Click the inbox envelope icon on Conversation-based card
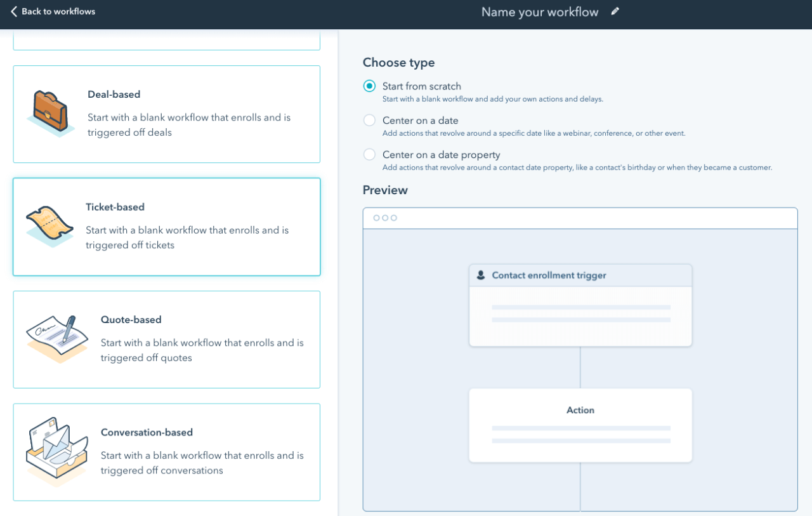 pos(56,452)
